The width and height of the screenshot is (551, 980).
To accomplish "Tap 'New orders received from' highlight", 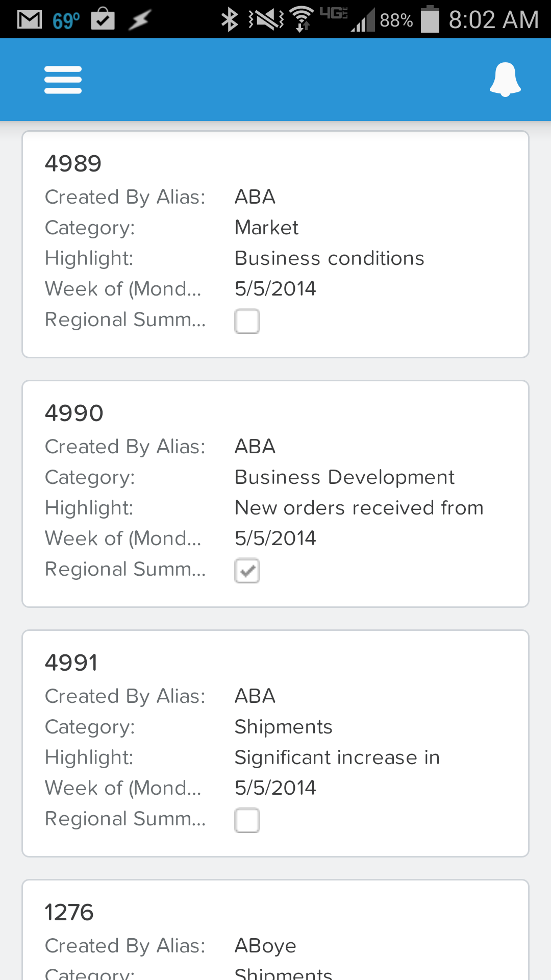I will (359, 508).
